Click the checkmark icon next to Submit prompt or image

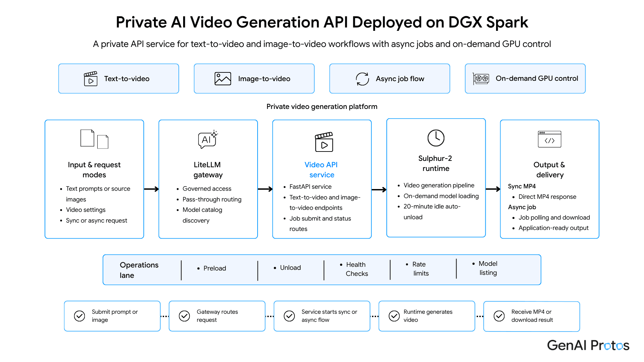click(x=79, y=316)
